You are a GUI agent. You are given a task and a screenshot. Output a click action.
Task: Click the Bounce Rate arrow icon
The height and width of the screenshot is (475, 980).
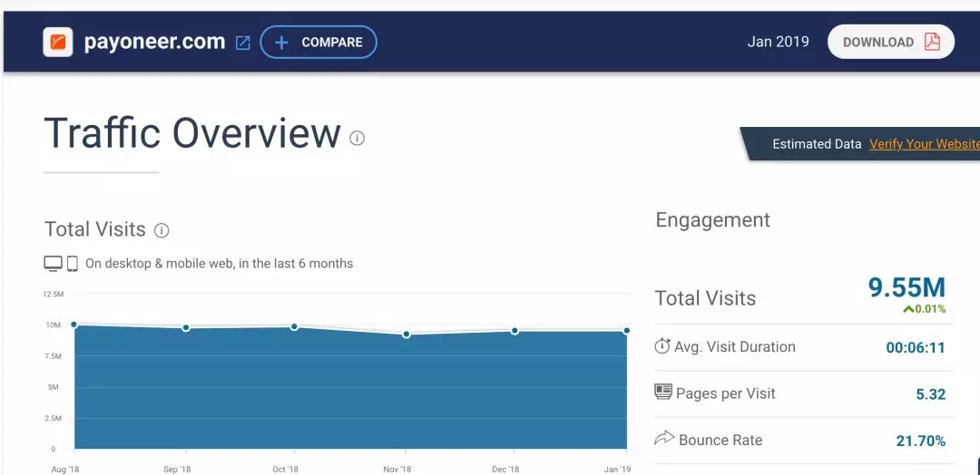coord(663,439)
